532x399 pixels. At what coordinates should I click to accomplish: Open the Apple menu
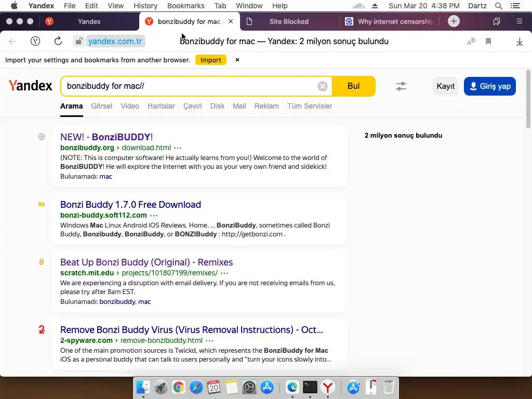(14, 6)
